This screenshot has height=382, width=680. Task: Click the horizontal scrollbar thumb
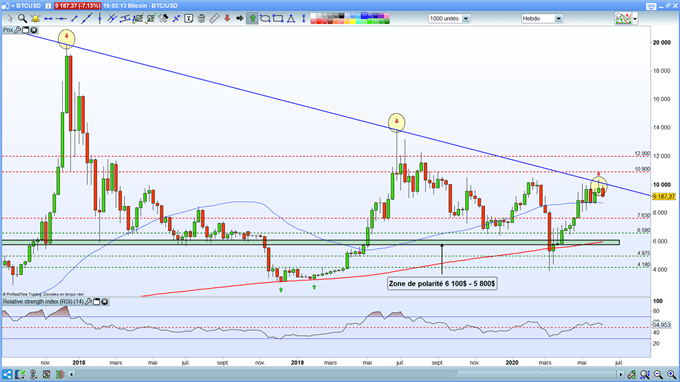[x=536, y=374]
